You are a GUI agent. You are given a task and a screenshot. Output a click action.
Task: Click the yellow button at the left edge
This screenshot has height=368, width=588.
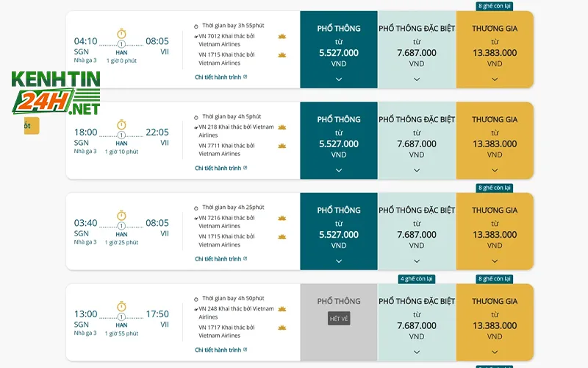(29, 126)
